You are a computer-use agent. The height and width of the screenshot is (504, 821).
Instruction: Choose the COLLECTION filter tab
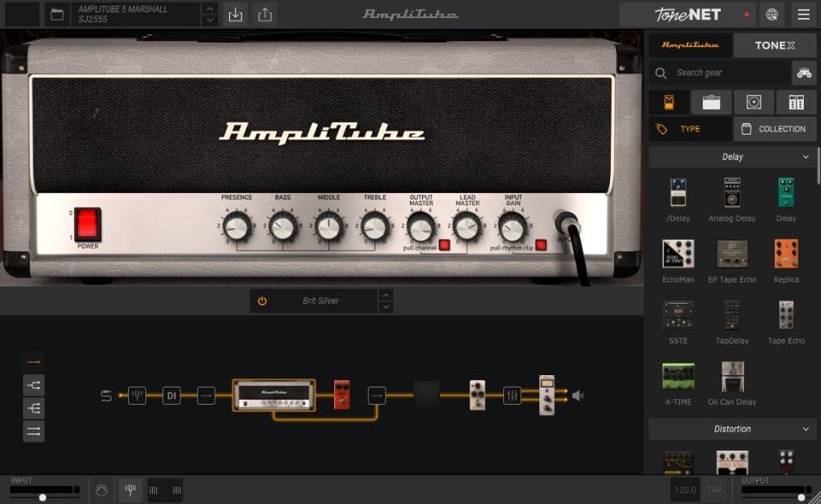(x=775, y=129)
